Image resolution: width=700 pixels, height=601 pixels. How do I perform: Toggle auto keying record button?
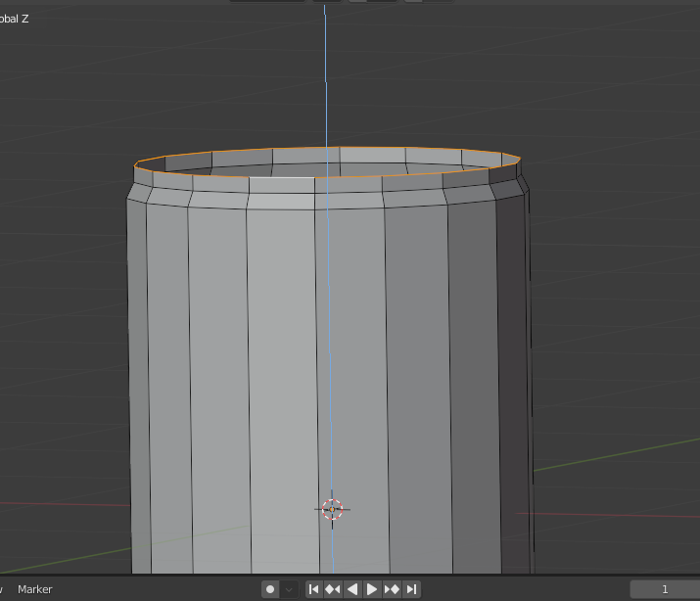pos(270,589)
